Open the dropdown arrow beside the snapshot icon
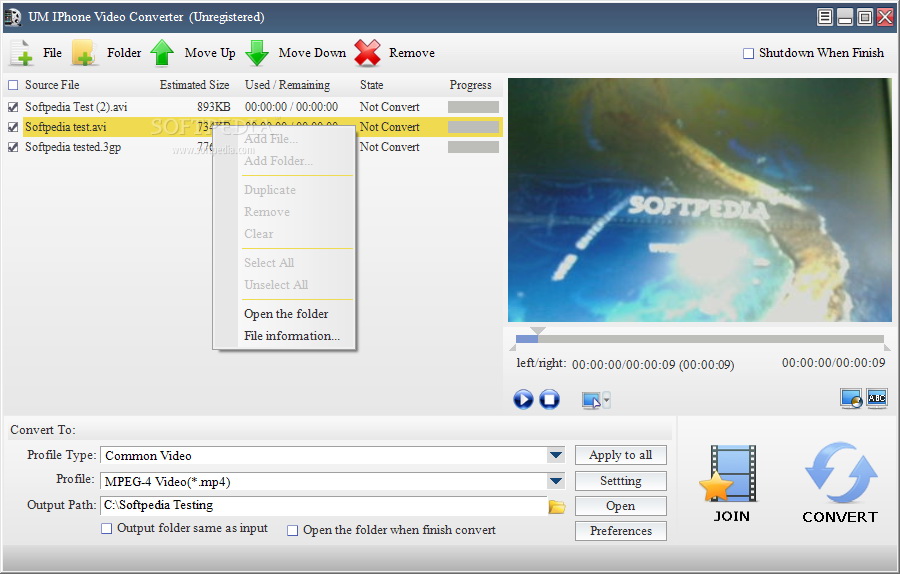The height and width of the screenshot is (574, 900). [x=607, y=400]
